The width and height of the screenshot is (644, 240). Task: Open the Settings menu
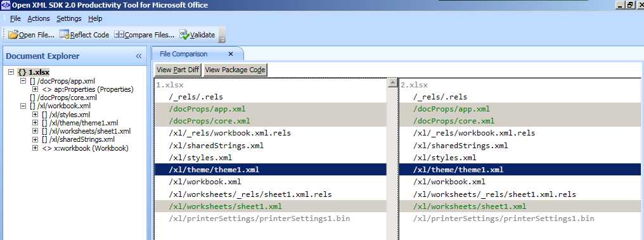(69, 18)
